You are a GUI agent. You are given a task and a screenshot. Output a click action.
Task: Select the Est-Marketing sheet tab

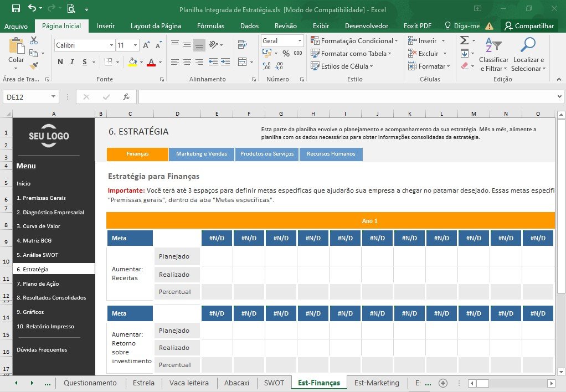point(377,383)
